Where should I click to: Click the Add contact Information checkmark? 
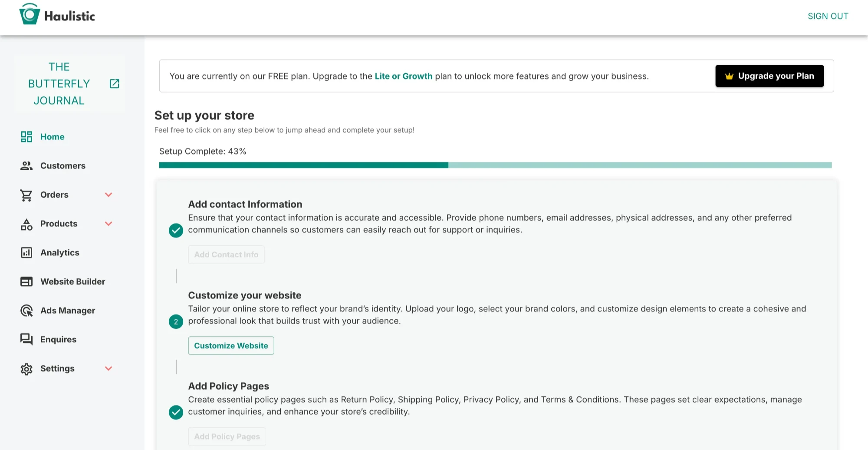tap(176, 230)
